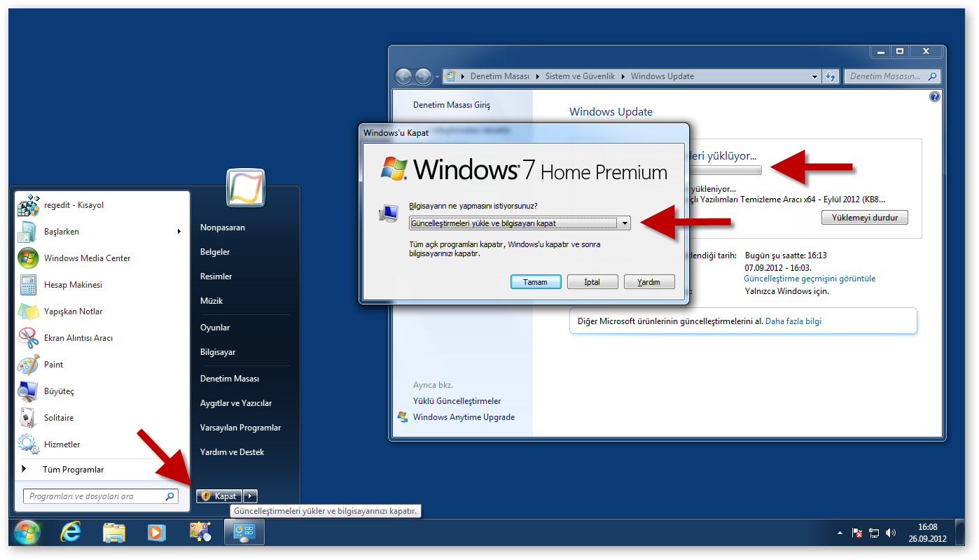
Task: Click the taskbar clock and date
Action: (927, 533)
